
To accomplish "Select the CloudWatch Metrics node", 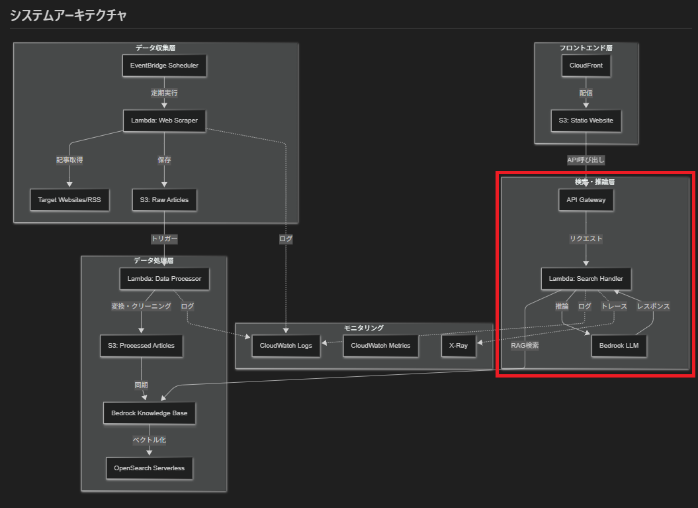I will tap(381, 346).
